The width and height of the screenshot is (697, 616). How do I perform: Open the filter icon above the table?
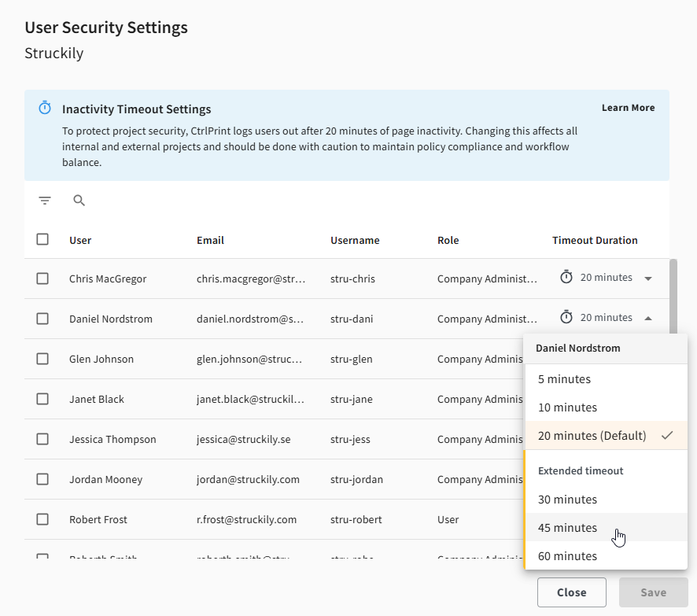45,201
